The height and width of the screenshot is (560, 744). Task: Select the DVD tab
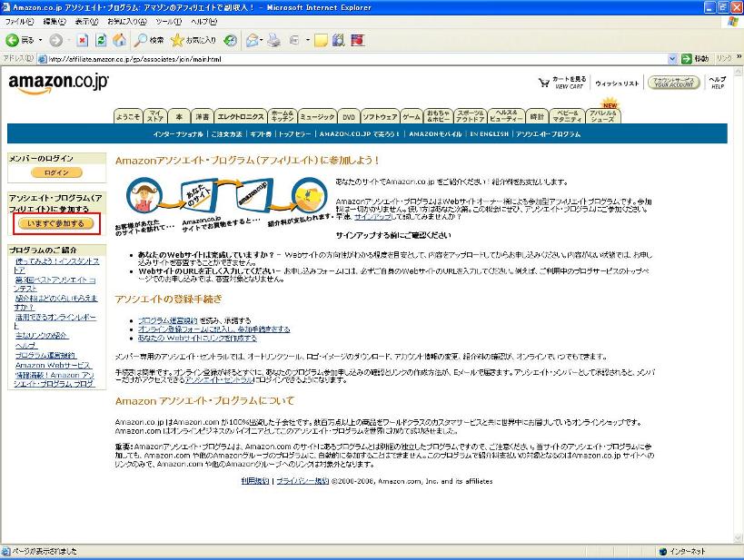pyautogui.click(x=349, y=117)
